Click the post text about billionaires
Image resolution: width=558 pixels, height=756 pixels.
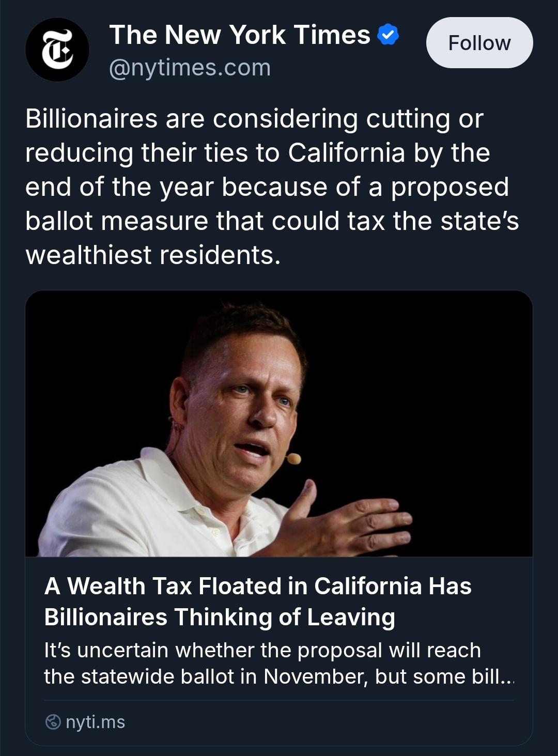point(272,187)
